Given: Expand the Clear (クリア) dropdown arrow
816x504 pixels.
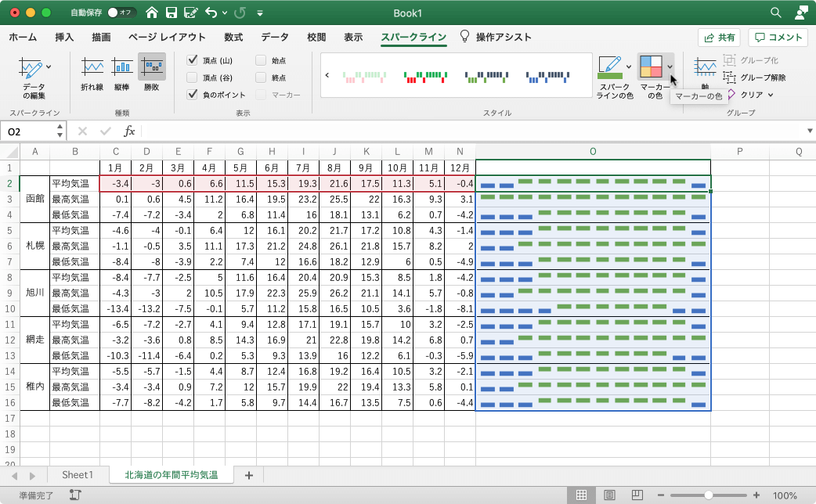Looking at the screenshot, I should tap(771, 95).
